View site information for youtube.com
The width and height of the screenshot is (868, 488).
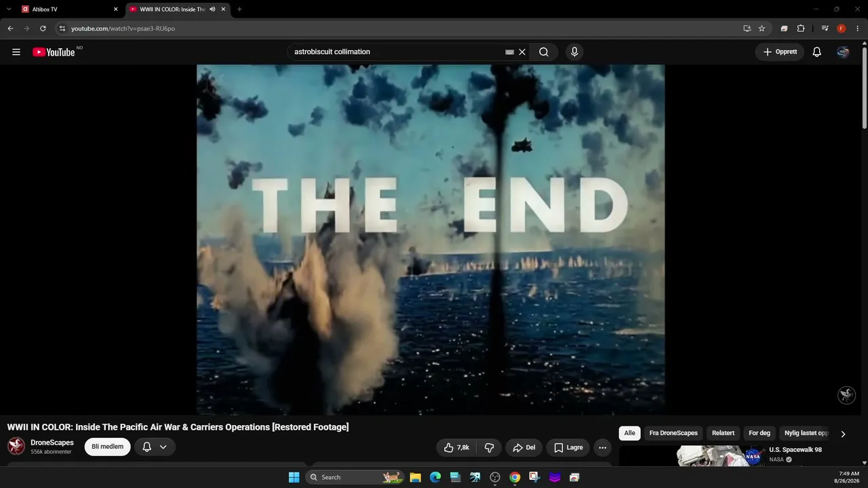pyautogui.click(x=62, y=28)
